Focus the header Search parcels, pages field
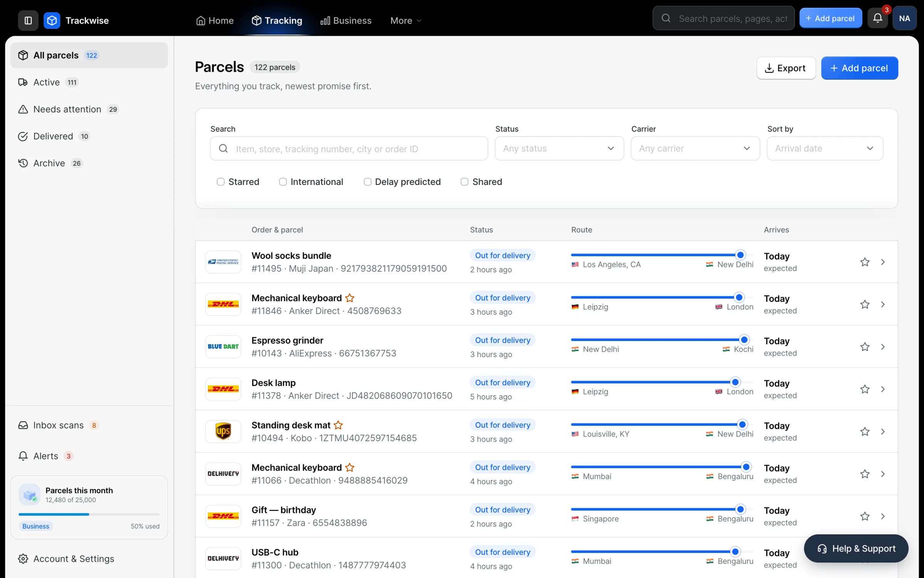Viewport: 924px width, 578px height. coord(723,18)
